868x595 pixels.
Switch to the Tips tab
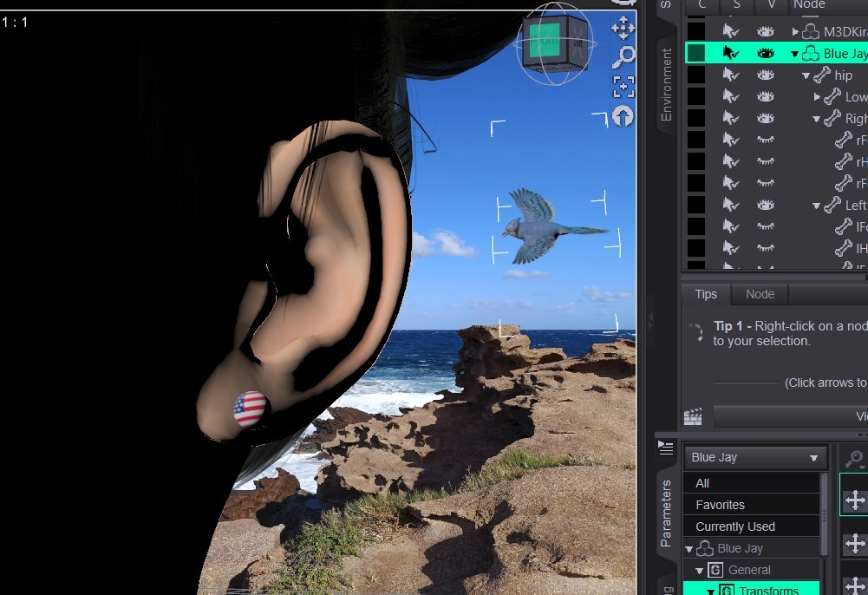[x=706, y=294]
